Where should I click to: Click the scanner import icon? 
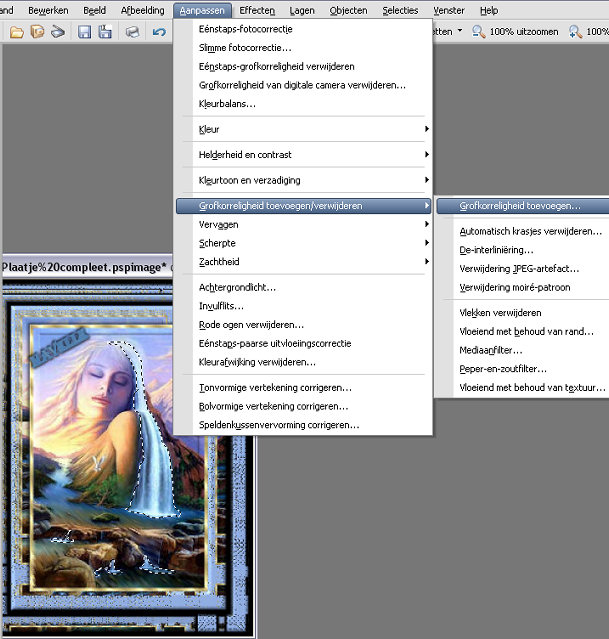(x=58, y=32)
